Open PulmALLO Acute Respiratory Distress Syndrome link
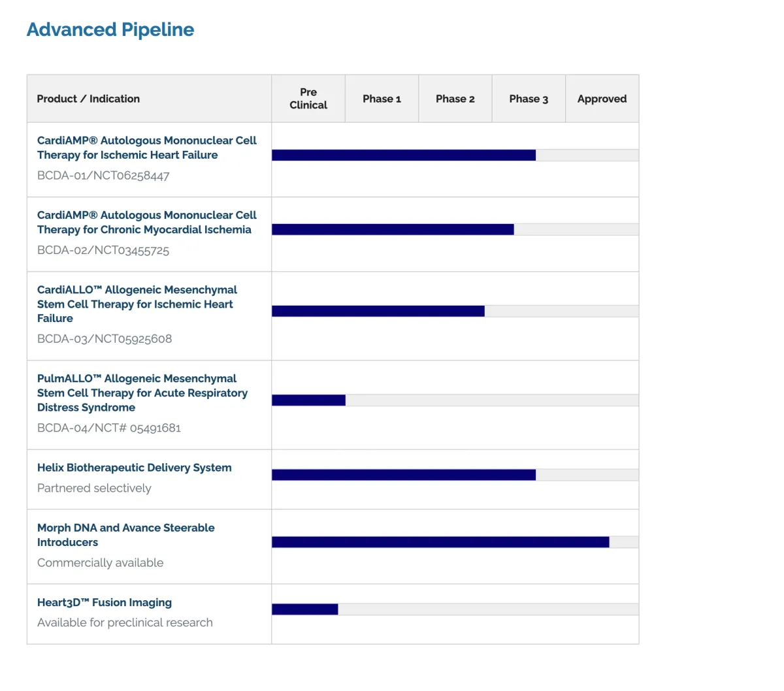784x691 pixels. [x=142, y=393]
